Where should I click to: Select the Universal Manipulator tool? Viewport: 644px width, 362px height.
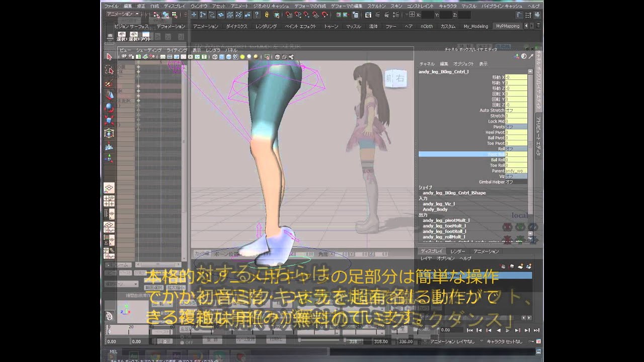pos(109,134)
